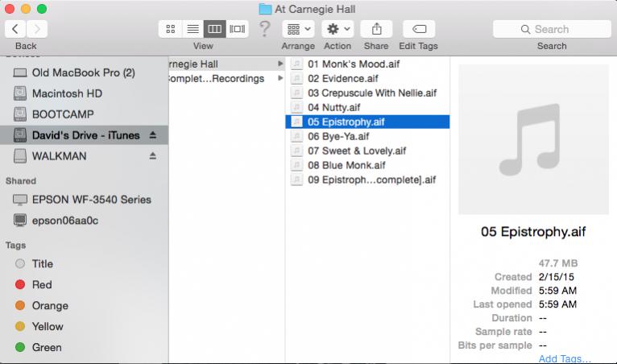
Task: Click the Share toolbar icon
Action: tap(376, 29)
